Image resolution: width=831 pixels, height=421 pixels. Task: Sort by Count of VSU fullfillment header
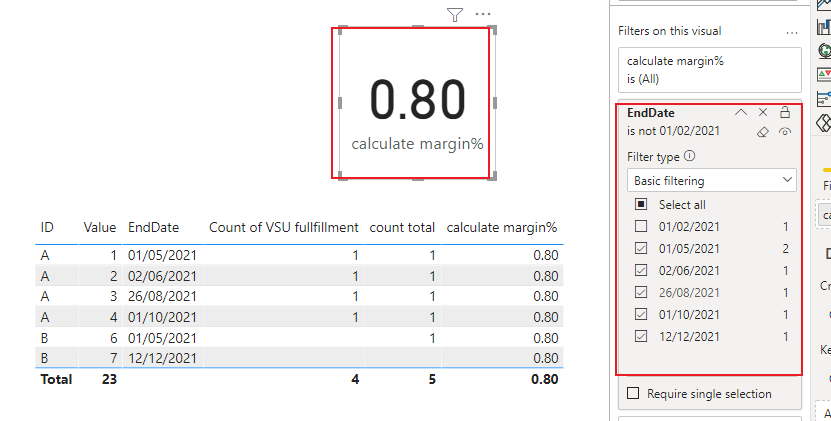pyautogui.click(x=284, y=227)
